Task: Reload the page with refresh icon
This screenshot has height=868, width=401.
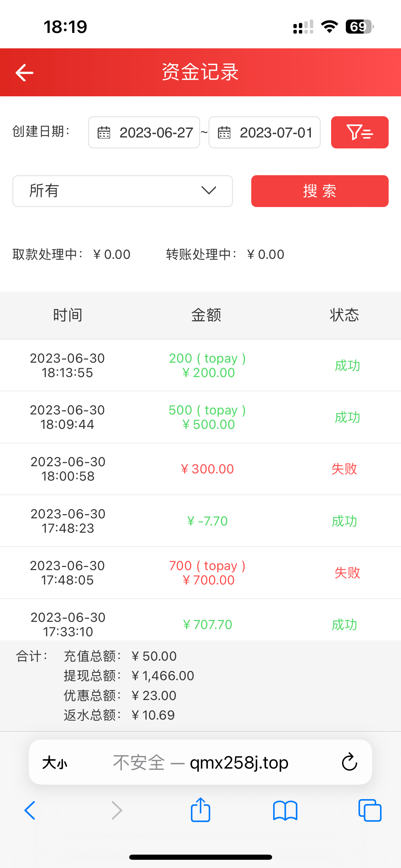Action: (x=349, y=762)
